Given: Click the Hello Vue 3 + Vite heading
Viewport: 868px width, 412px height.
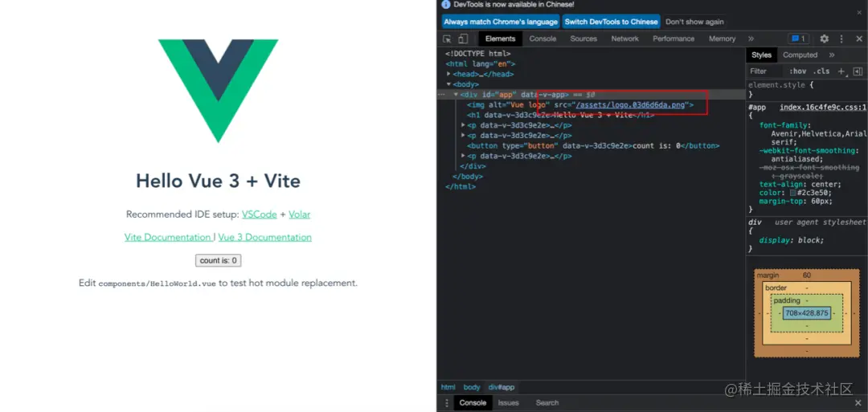Looking at the screenshot, I should 218,181.
